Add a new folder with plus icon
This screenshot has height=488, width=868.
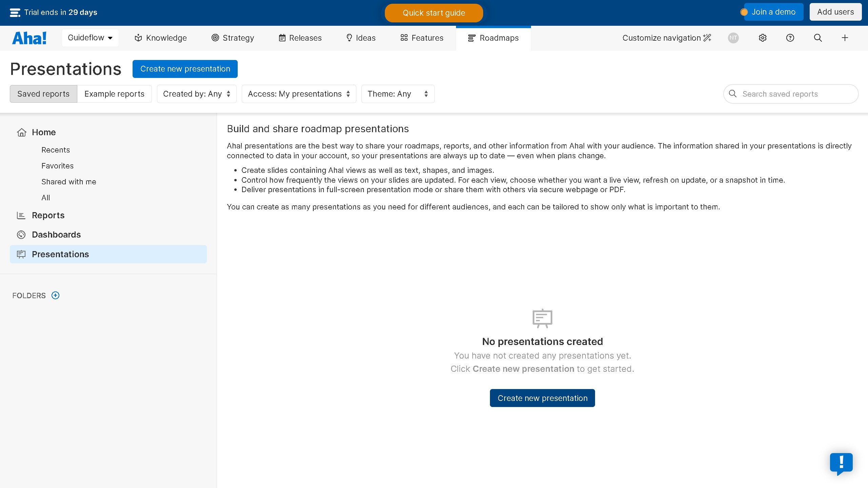click(x=55, y=296)
